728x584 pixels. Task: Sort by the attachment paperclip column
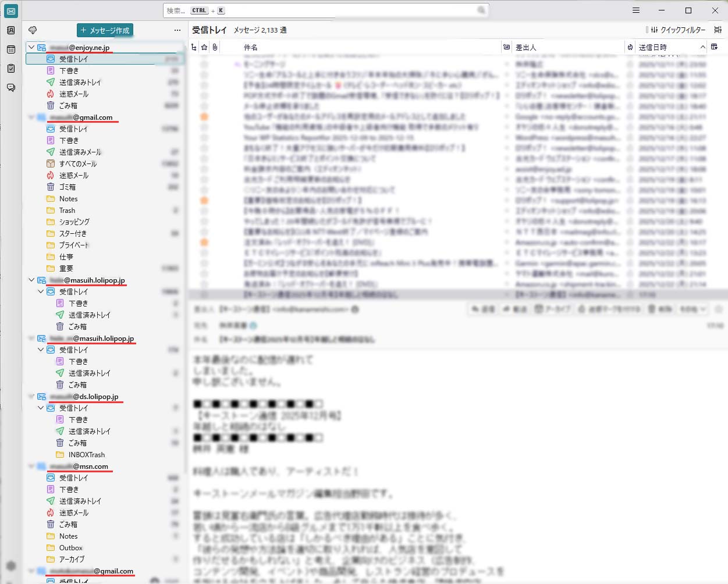click(x=215, y=47)
